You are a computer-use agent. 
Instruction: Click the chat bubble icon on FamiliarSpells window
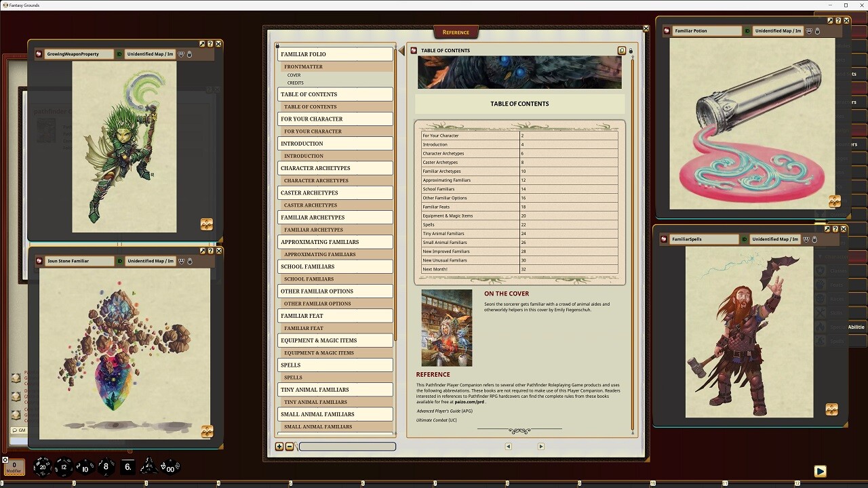[x=806, y=239]
